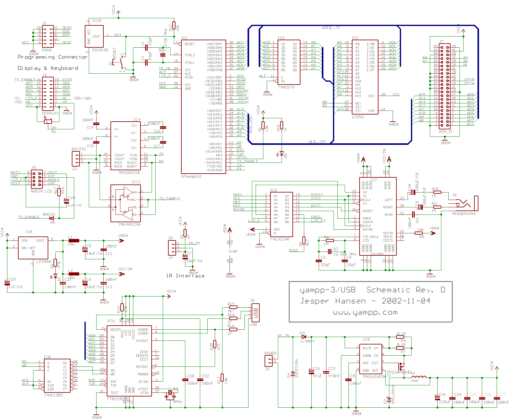Click the LP2980 regulator label
Viewport: 514px width, 420px height.
[44, 262]
